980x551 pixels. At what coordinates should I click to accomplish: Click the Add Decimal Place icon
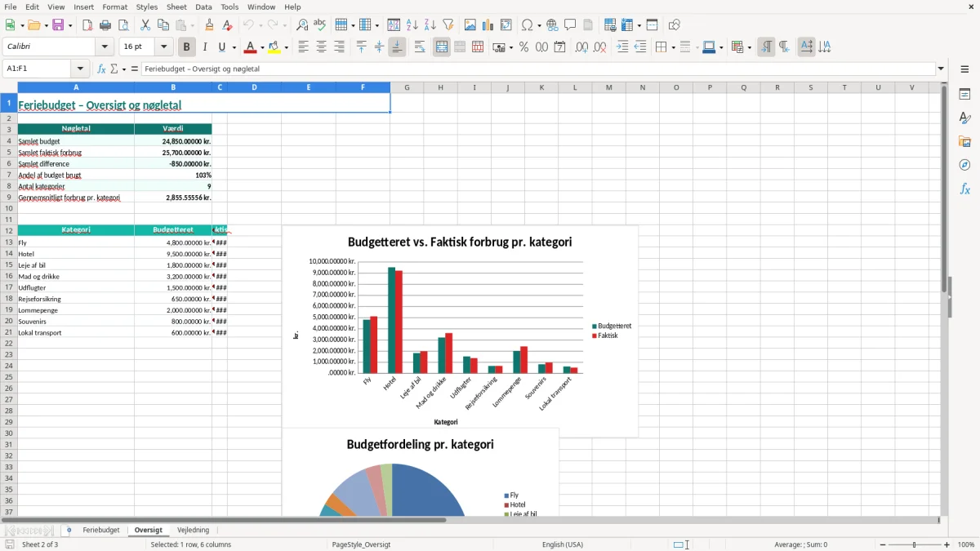[581, 47]
